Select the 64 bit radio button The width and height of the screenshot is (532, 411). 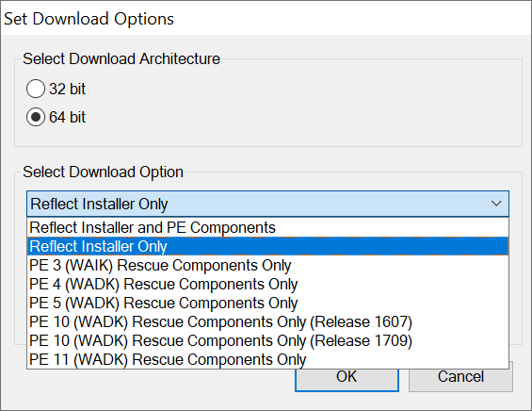tap(35, 117)
